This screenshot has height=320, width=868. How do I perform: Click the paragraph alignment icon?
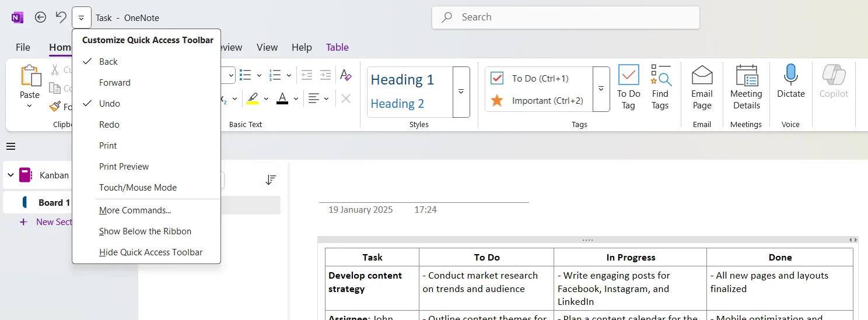[314, 99]
